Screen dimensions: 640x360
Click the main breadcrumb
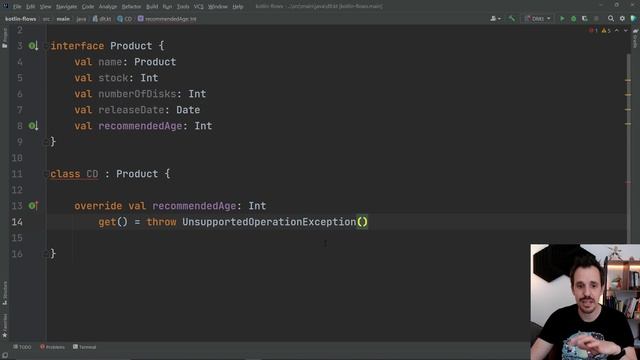[x=63, y=19]
